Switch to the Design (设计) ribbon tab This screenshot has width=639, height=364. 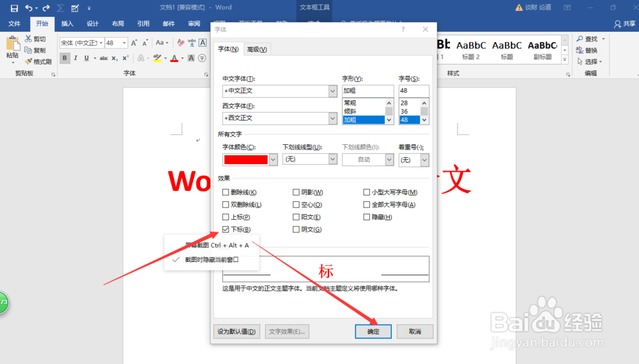(x=93, y=24)
